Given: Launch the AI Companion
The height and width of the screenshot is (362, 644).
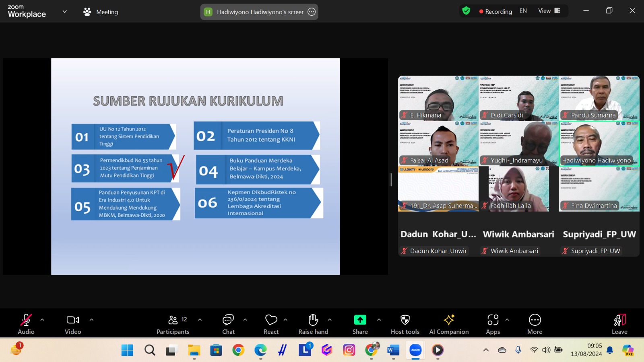Looking at the screenshot, I should 449,323.
